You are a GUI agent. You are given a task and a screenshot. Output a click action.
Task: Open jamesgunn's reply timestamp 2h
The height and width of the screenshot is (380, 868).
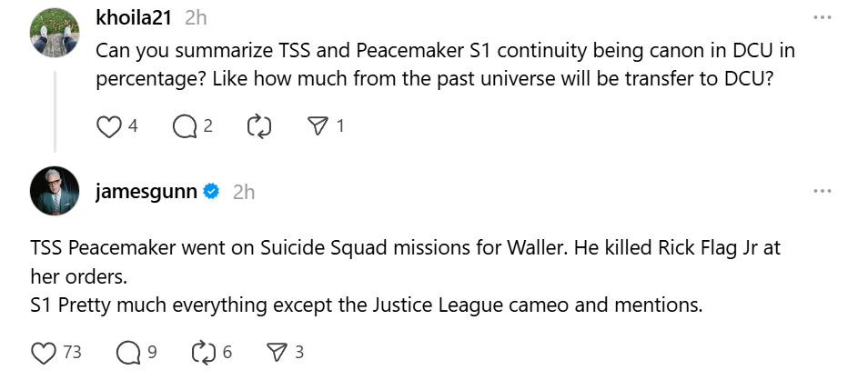(243, 191)
